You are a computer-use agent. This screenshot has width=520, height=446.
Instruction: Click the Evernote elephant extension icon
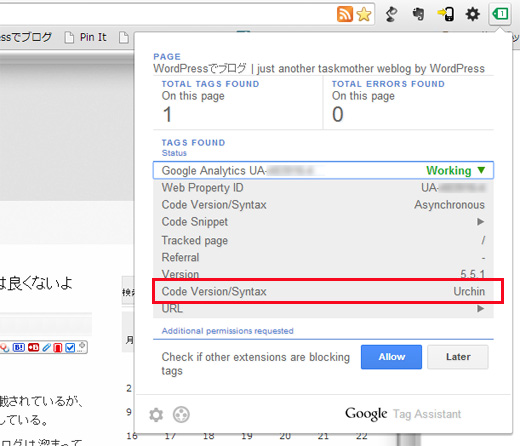click(418, 14)
